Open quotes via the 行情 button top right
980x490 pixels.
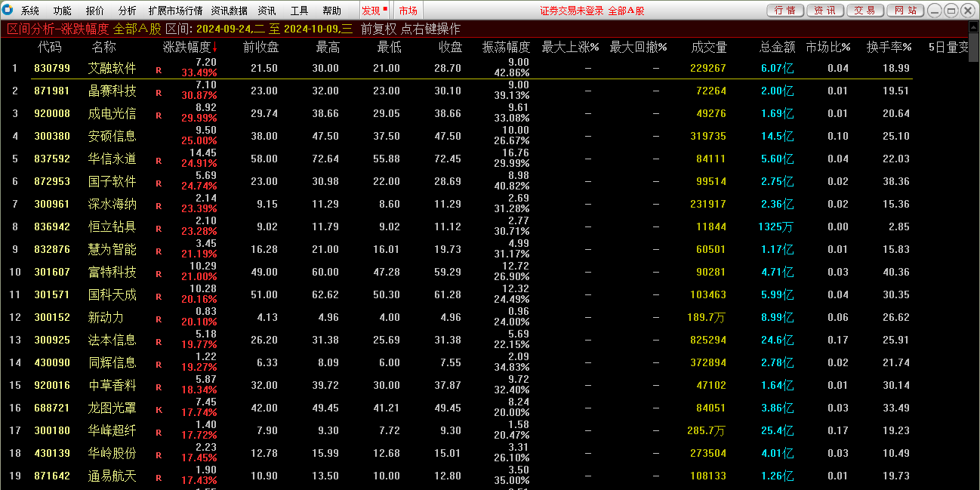[786, 10]
